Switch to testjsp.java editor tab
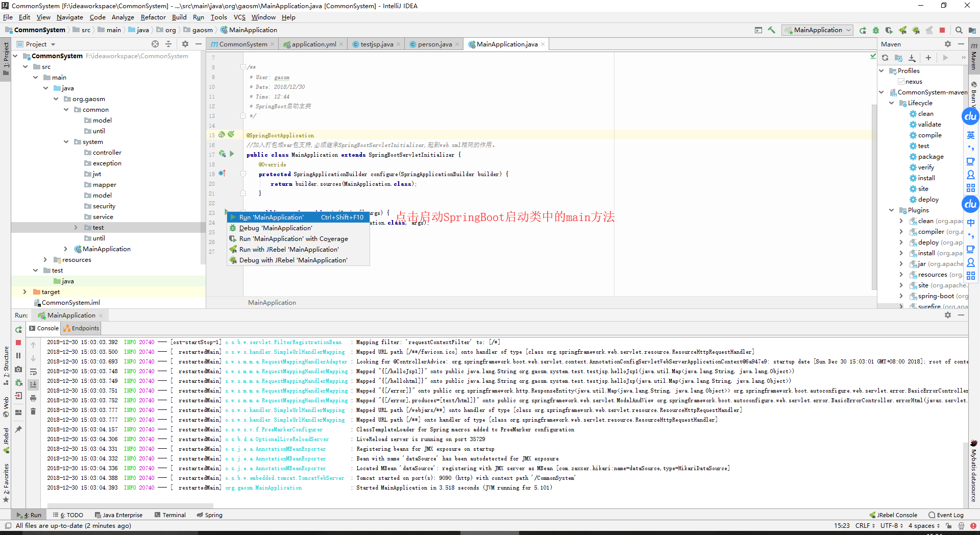Image resolution: width=980 pixels, height=535 pixels. point(377,44)
